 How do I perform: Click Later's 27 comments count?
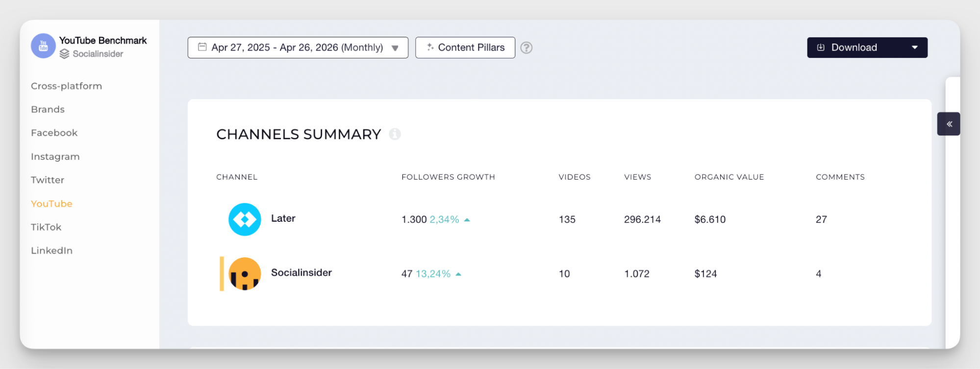(821, 219)
